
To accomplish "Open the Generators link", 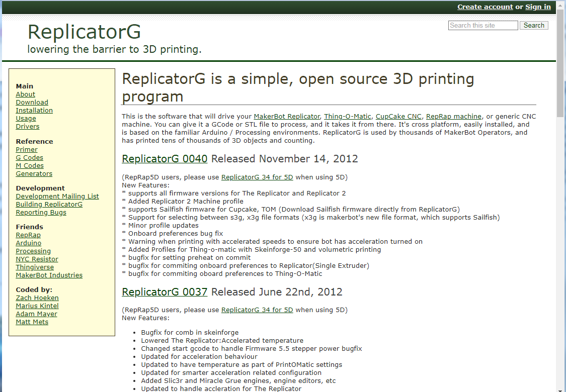I will (x=34, y=173).
